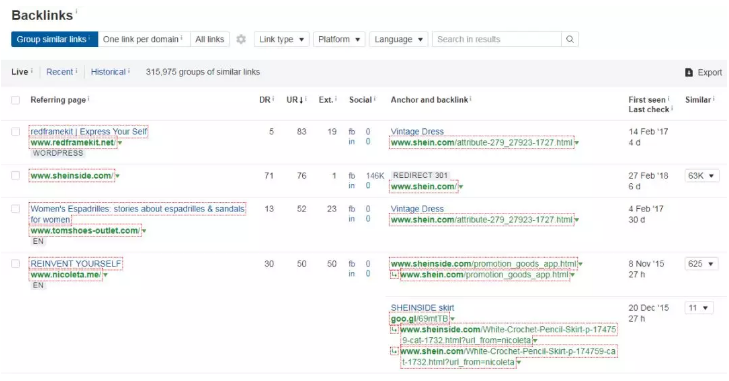
Task: Sort by Last check header
Action: tap(649, 109)
